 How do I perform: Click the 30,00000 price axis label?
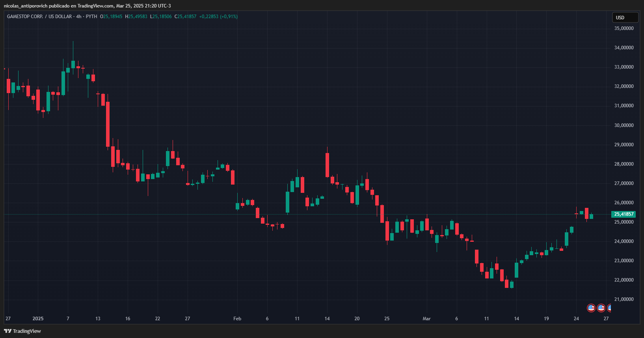point(624,125)
